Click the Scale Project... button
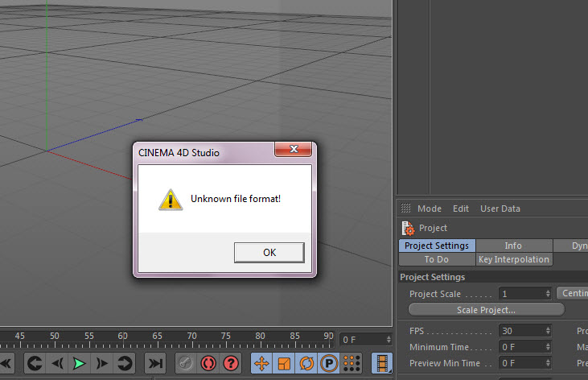Viewport: 588px width, 380px height. (486, 310)
